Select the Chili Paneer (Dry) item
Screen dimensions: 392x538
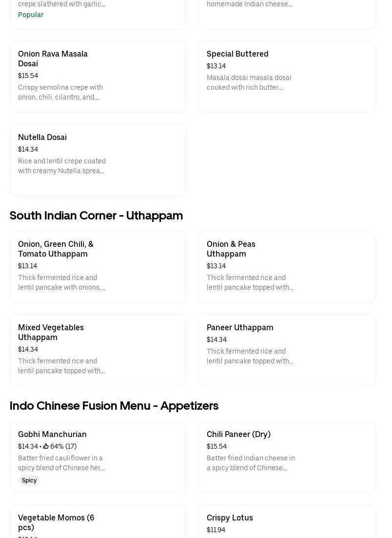click(x=238, y=434)
